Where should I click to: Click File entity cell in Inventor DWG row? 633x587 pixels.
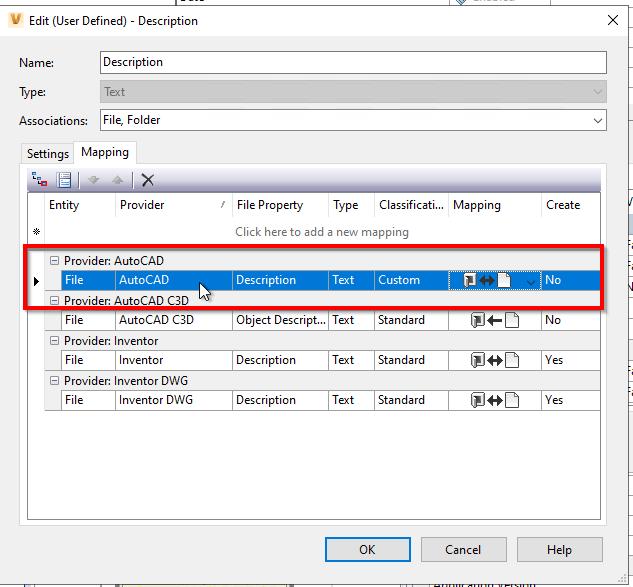click(x=88, y=400)
